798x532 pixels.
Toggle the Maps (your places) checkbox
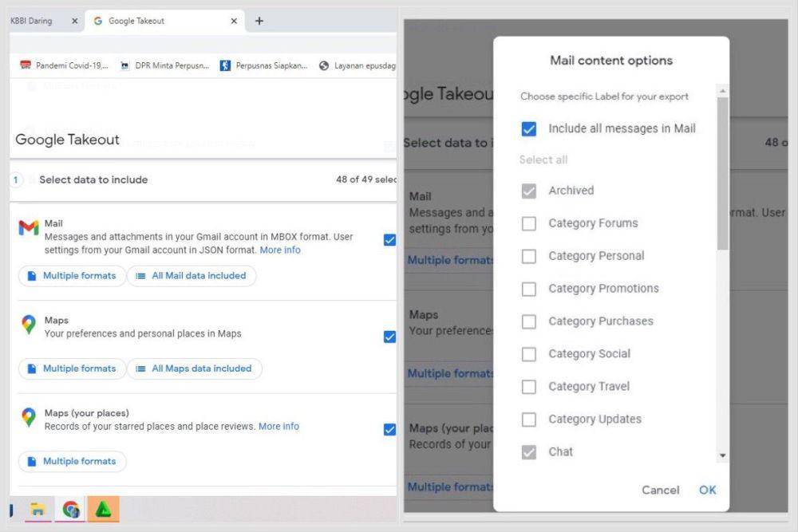click(390, 430)
